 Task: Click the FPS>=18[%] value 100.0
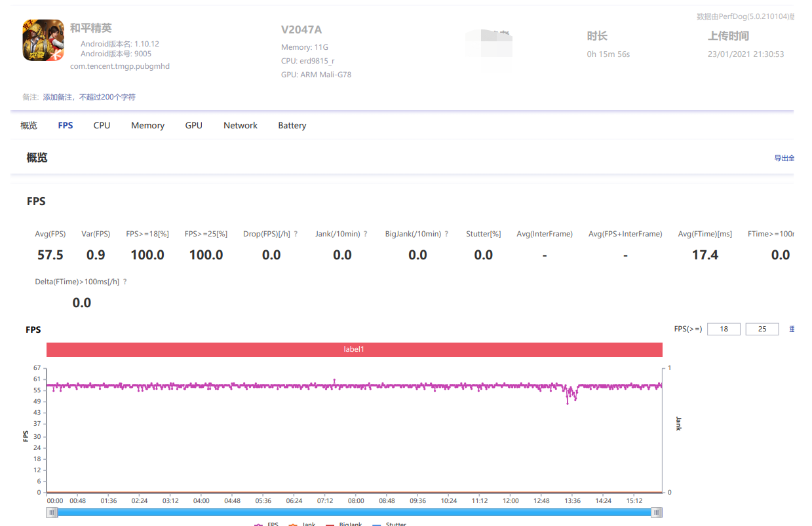pos(147,255)
